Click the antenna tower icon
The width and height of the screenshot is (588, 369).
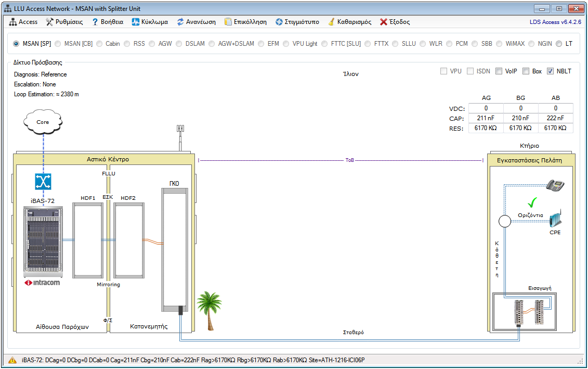click(x=181, y=138)
